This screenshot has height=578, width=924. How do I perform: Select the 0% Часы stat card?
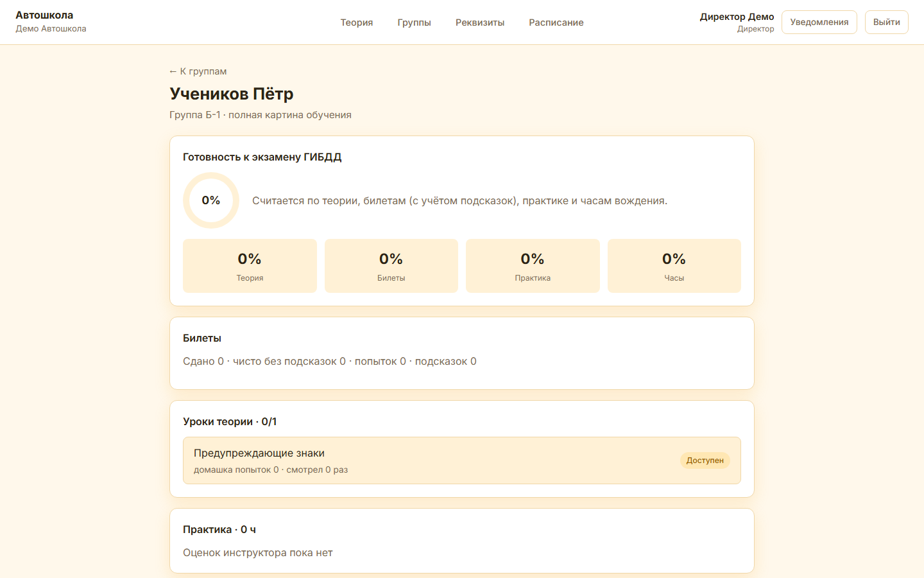click(x=674, y=266)
